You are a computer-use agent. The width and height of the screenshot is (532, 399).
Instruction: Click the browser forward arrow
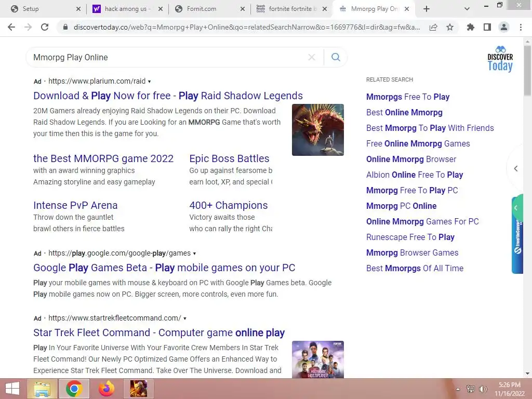28,27
